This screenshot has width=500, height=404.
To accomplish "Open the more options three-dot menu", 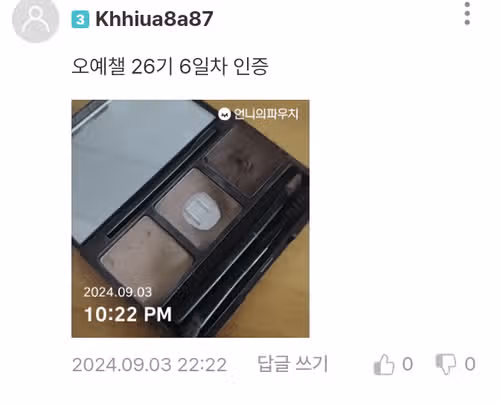I will [467, 14].
